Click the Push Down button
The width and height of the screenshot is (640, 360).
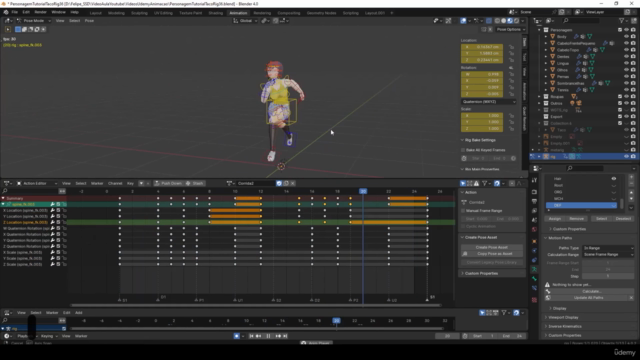click(168, 183)
